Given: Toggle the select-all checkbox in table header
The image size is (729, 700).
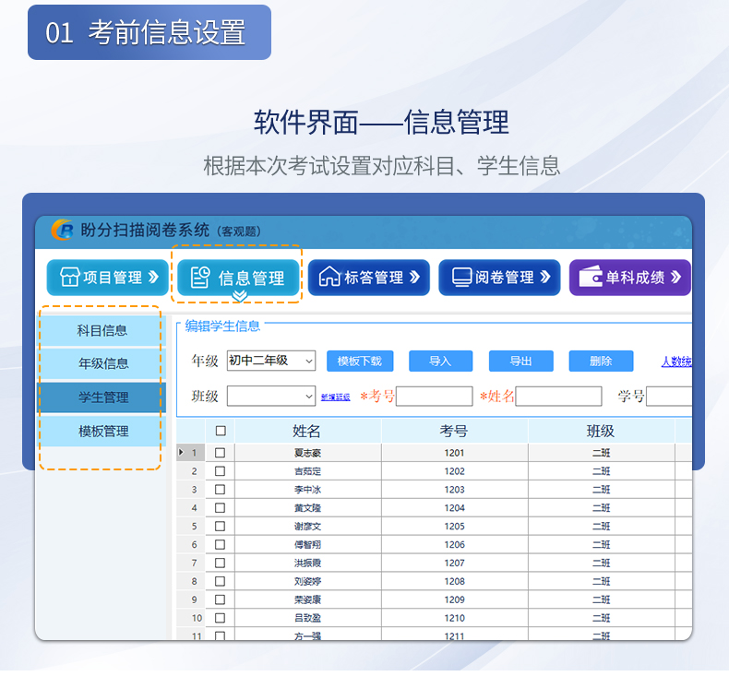Looking at the screenshot, I should 220,431.
